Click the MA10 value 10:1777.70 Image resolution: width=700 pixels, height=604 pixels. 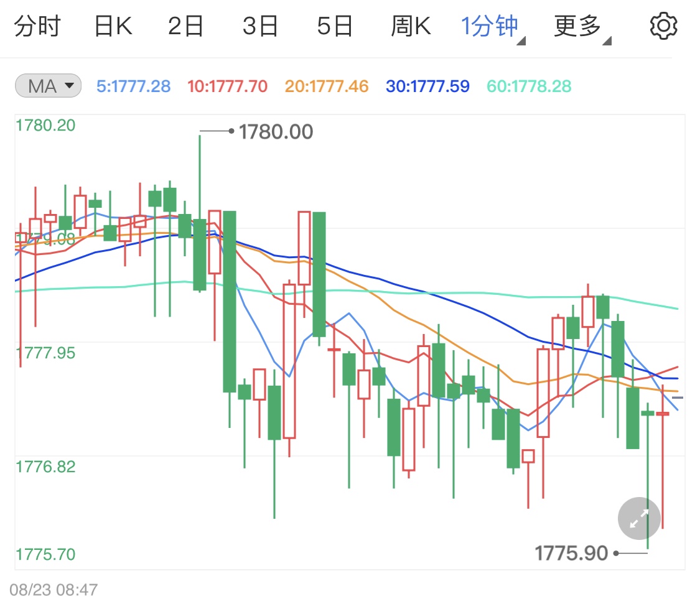[x=227, y=86]
